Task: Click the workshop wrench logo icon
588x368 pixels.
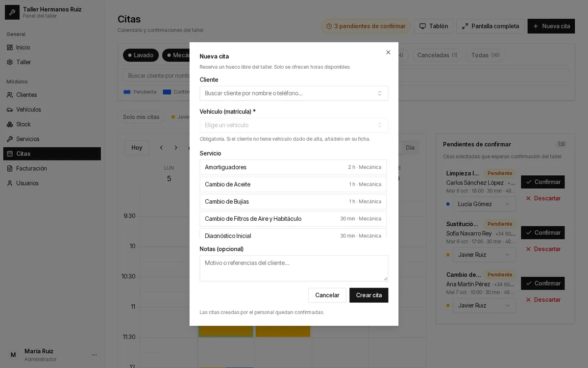Action: click(12, 12)
